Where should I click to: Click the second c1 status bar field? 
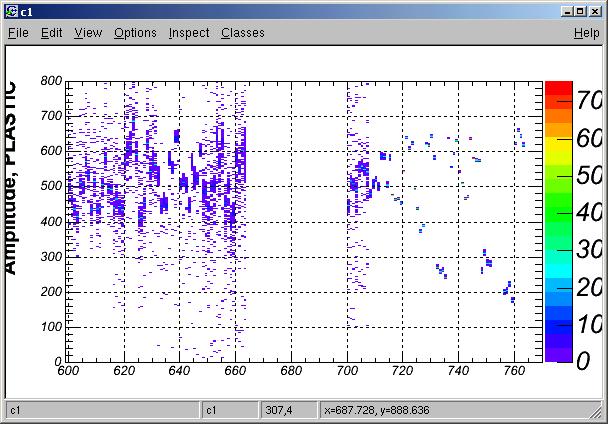tap(230, 410)
